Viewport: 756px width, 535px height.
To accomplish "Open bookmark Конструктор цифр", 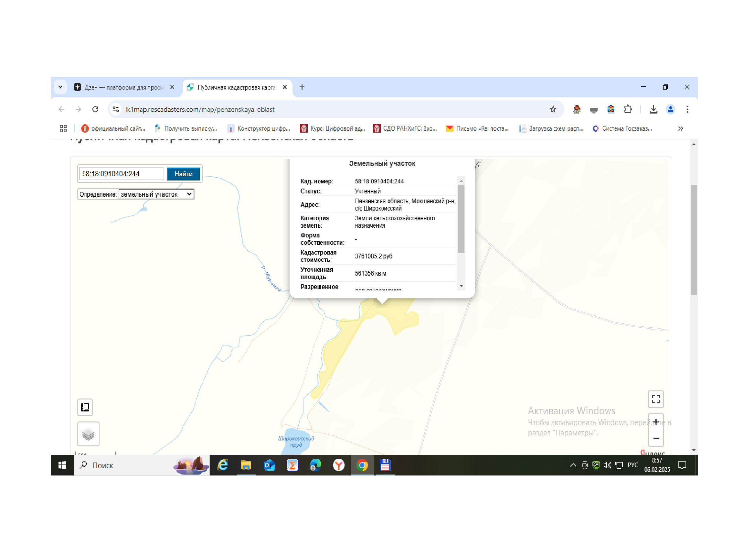I will pos(259,128).
